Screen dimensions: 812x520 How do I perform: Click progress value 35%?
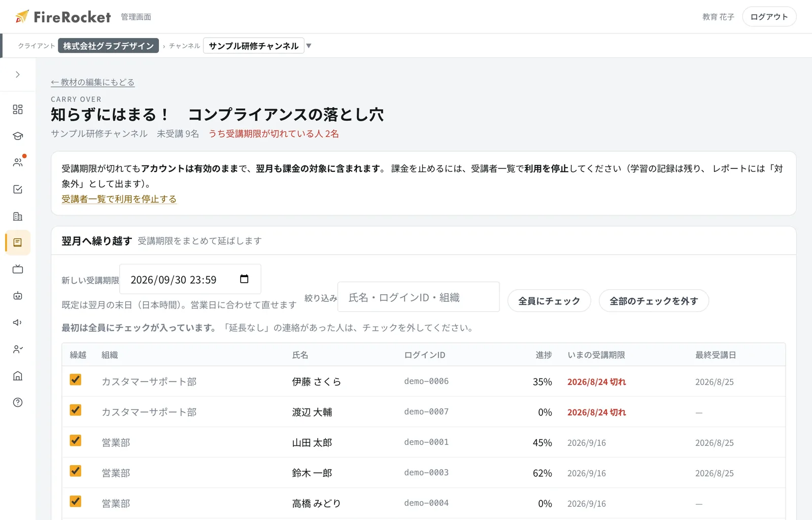[543, 382]
